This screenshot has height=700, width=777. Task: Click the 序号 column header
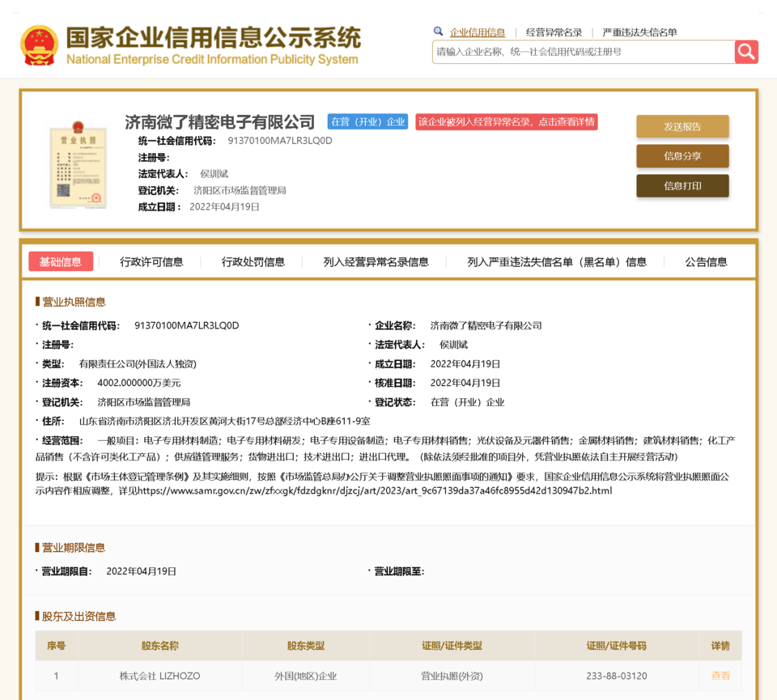[56, 646]
